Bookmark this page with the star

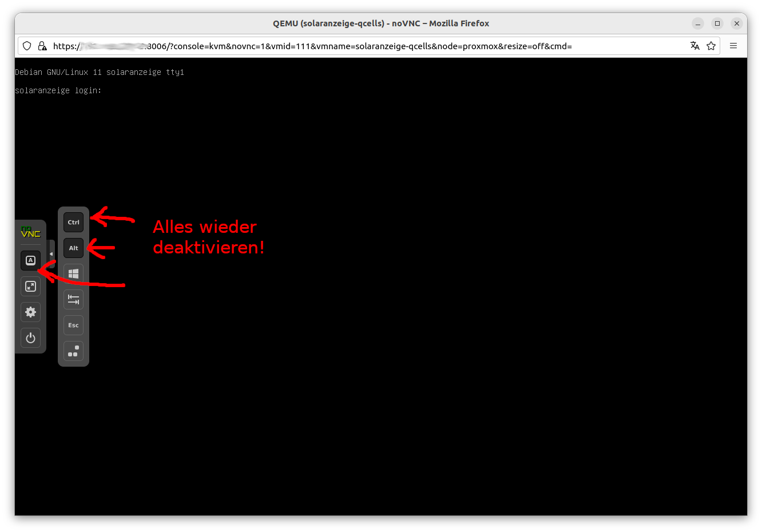coord(711,46)
